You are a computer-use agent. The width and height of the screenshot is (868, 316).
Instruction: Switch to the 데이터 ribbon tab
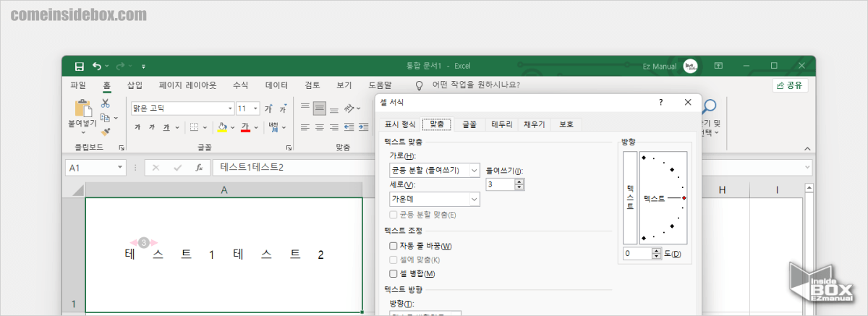coord(276,85)
